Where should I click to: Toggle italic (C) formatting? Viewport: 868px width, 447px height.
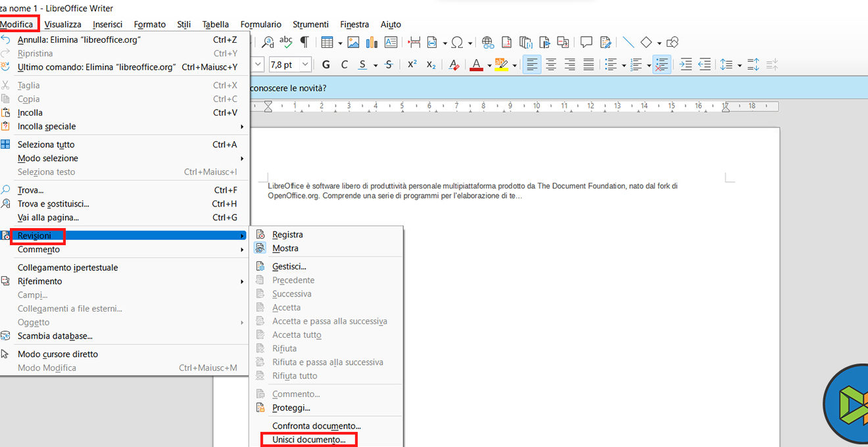coord(343,64)
